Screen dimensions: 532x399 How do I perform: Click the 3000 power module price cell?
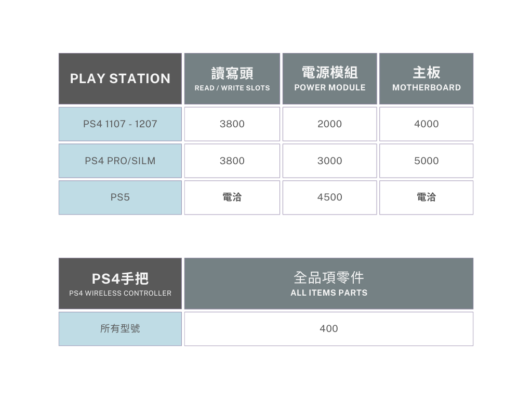(x=329, y=161)
